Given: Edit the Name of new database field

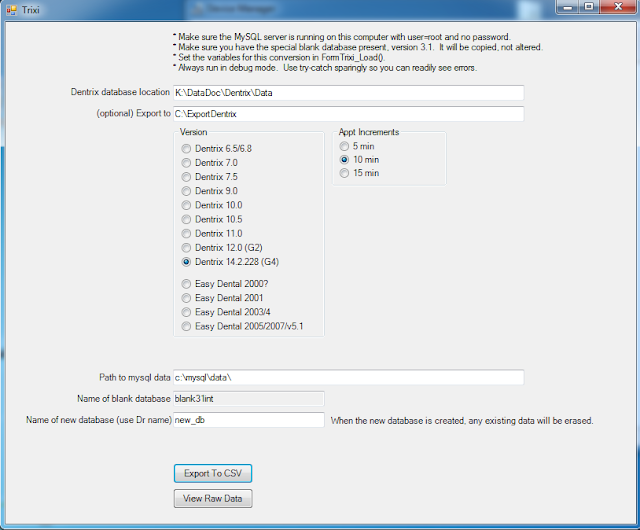Looking at the screenshot, I should pos(249,420).
